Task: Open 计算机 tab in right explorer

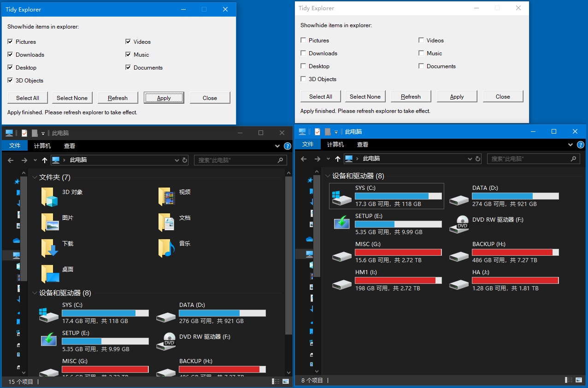Action: (335, 144)
